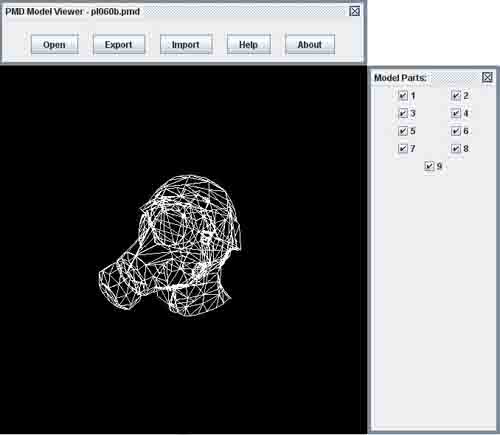Click the Model Parts panel title bar
The width and height of the screenshot is (500, 435).
427,78
